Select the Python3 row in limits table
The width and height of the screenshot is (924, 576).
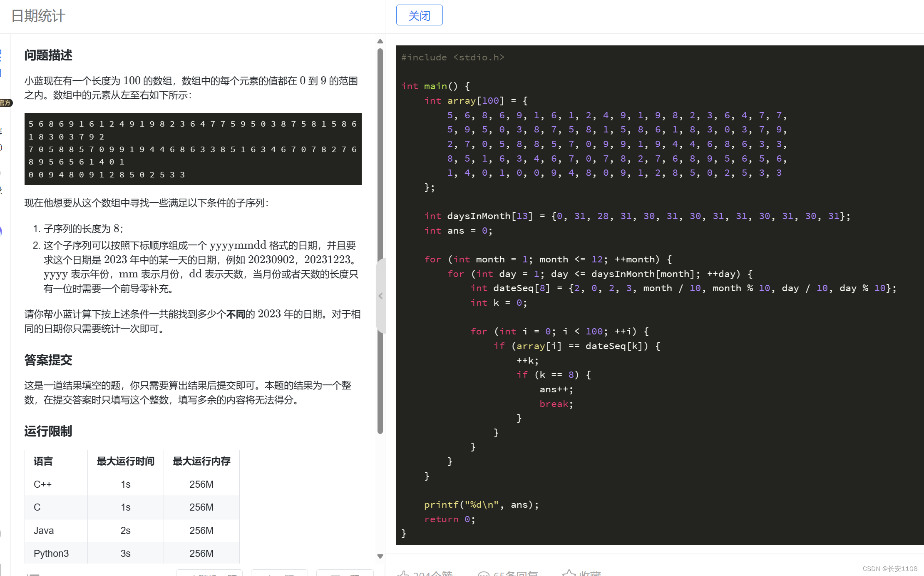point(132,553)
